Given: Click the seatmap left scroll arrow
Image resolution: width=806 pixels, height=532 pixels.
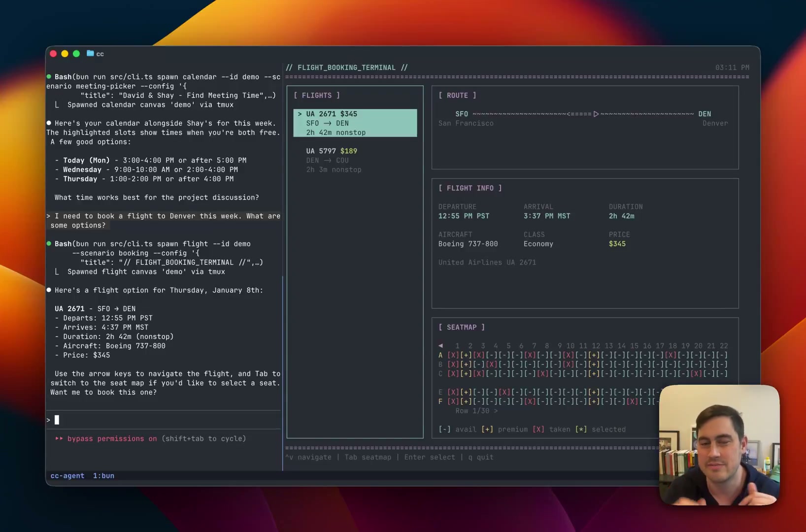Looking at the screenshot, I should coord(440,345).
